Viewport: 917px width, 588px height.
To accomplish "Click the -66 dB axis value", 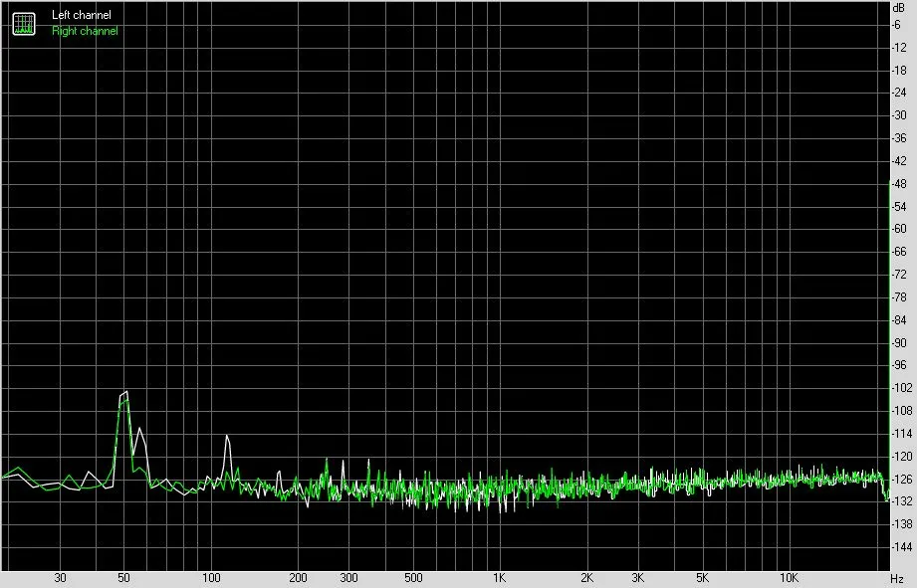I will point(899,252).
